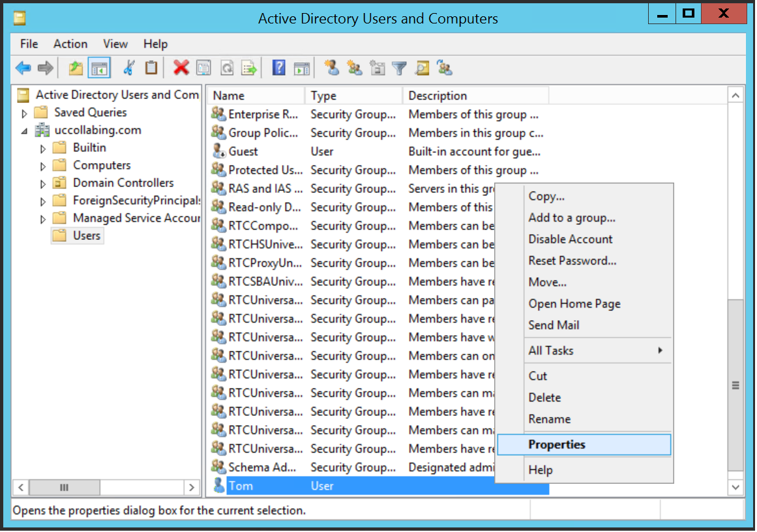
Task: Open the File menu
Action: [x=29, y=44]
